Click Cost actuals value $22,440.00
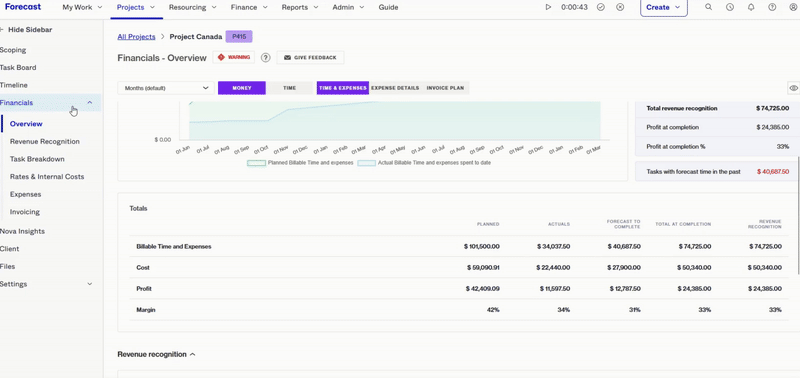The width and height of the screenshot is (800, 378). pyautogui.click(x=553, y=267)
